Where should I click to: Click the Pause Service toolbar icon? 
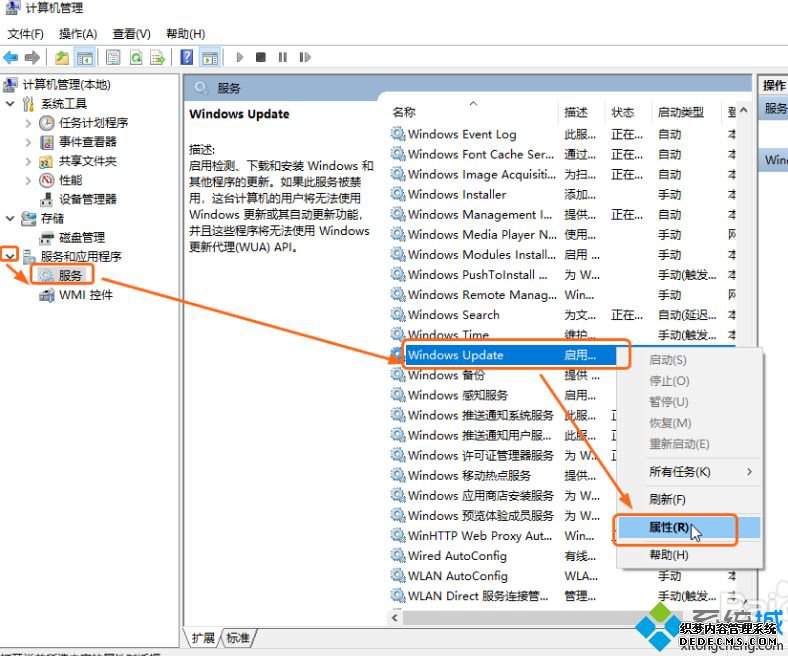[283, 58]
